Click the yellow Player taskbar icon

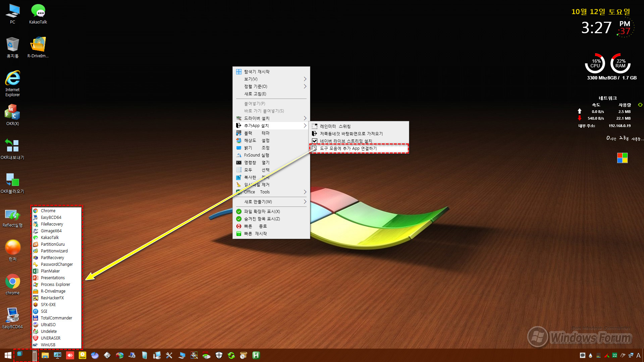(x=83, y=355)
